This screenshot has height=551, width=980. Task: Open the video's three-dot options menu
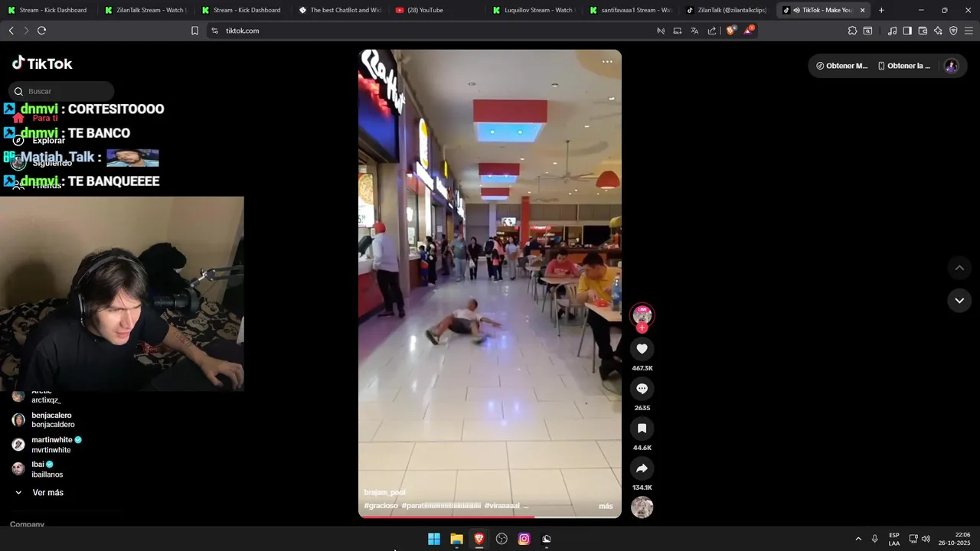click(x=607, y=62)
